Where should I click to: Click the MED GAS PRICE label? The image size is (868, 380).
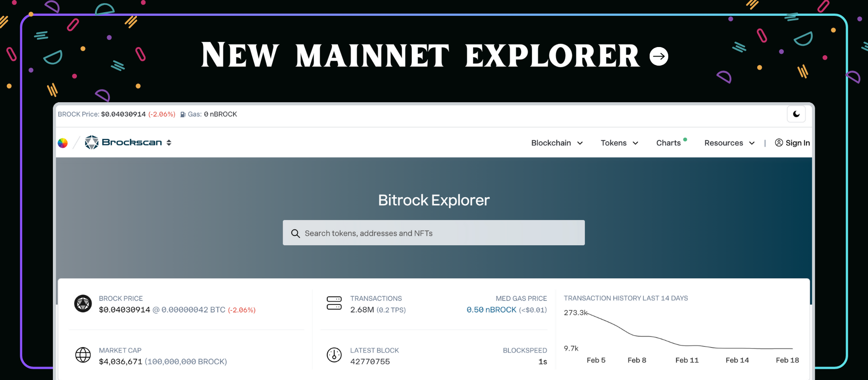click(521, 299)
